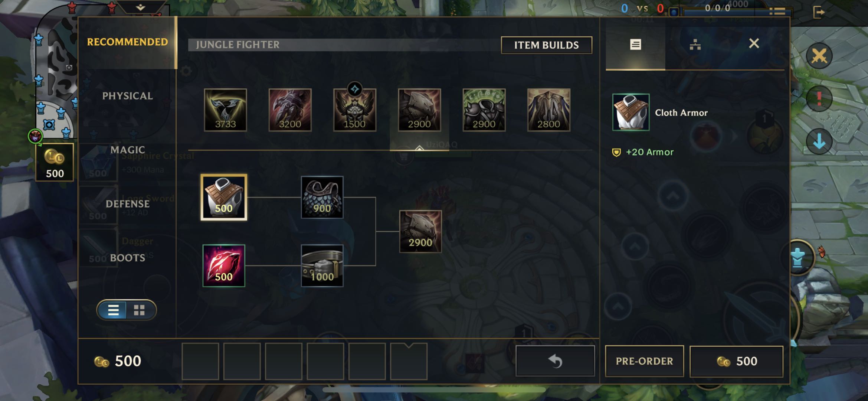Show item description panel tab
The width and height of the screenshot is (868, 401).
click(635, 45)
